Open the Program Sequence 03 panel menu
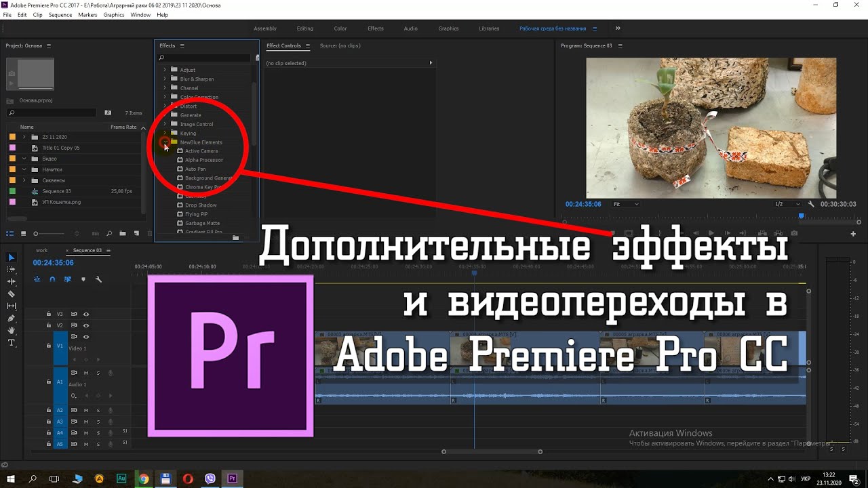868x488 pixels. (620, 45)
